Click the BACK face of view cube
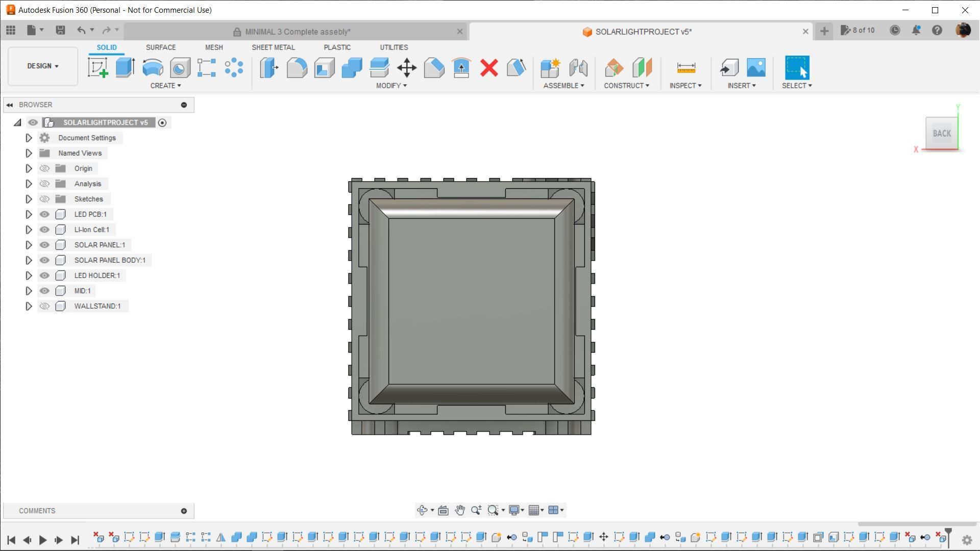Screen dimensions: 980x551 click(x=941, y=133)
